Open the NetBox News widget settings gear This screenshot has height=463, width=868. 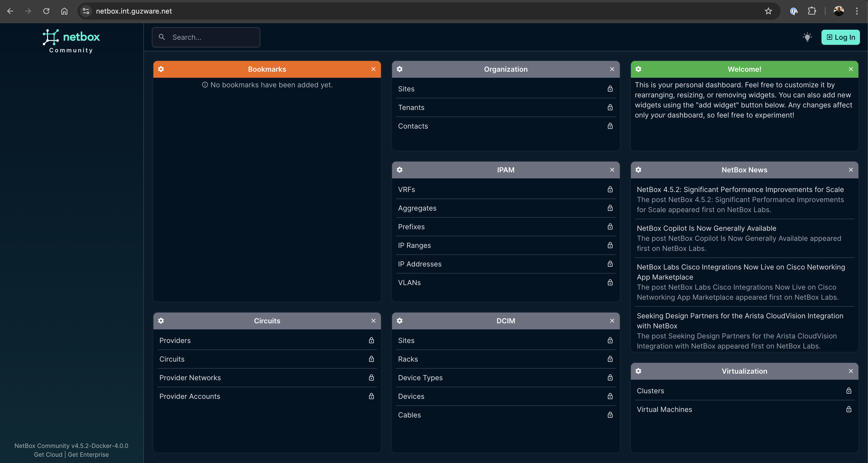tap(638, 170)
